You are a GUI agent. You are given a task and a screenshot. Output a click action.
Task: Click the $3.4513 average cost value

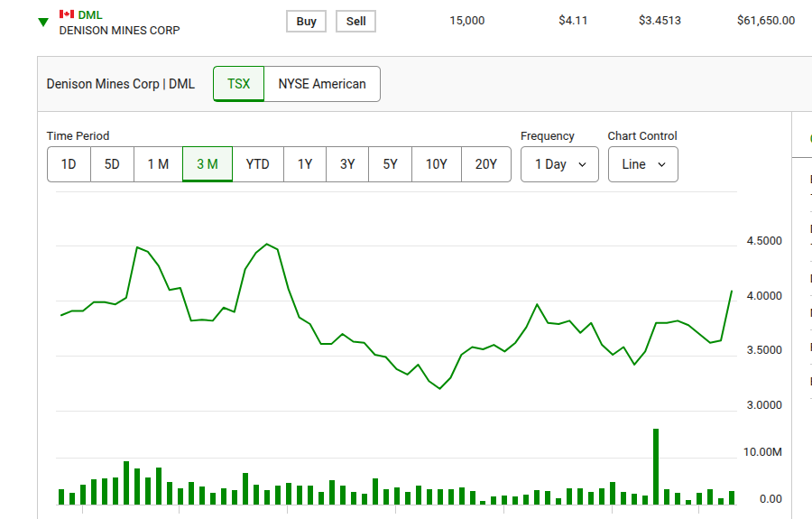point(660,21)
